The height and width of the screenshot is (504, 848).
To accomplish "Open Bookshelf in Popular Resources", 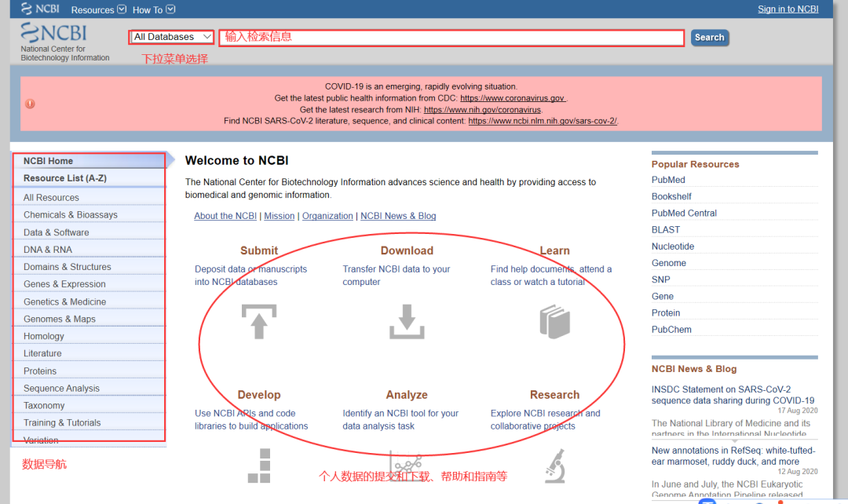I will click(671, 196).
